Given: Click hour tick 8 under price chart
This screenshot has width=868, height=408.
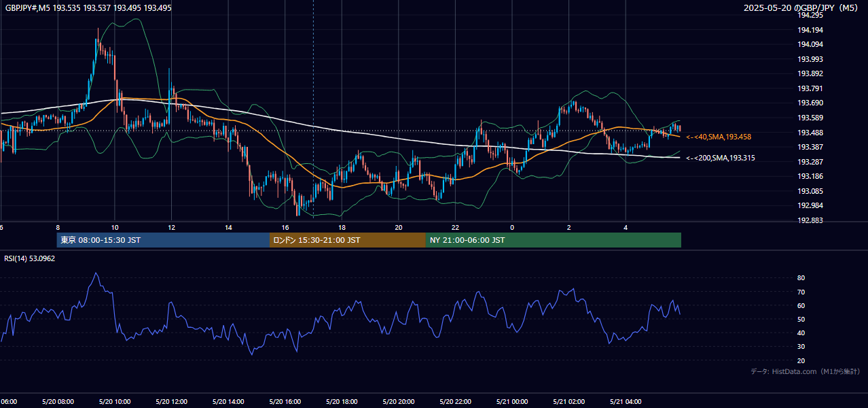Looking at the screenshot, I should (x=58, y=228).
